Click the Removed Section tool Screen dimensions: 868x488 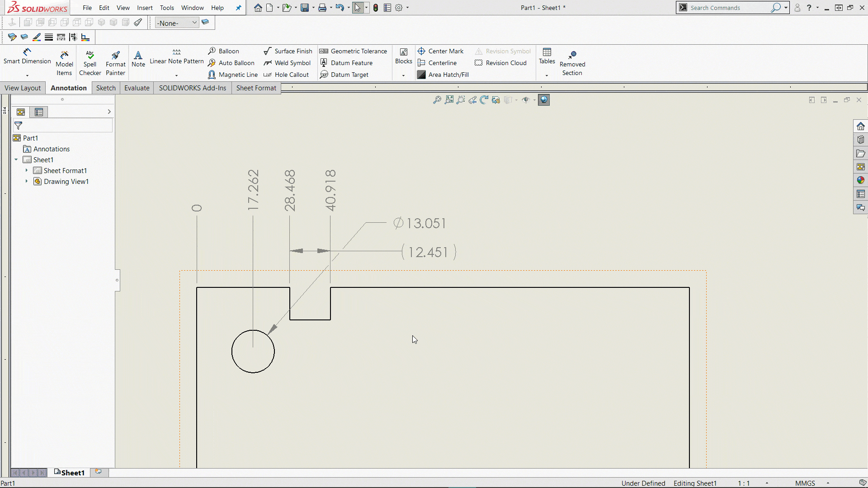[x=572, y=63]
